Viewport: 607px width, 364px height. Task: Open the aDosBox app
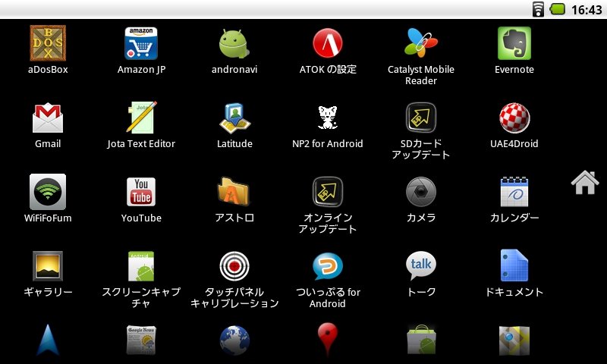(x=48, y=43)
